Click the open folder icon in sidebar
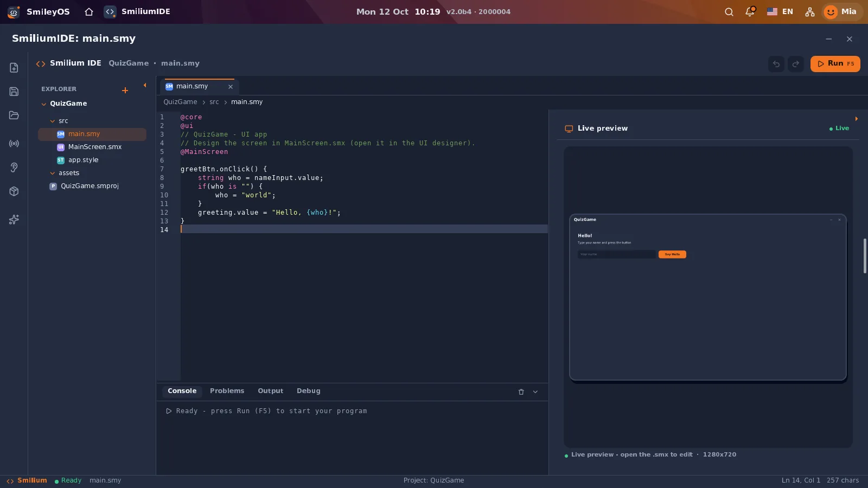 pos(14,115)
